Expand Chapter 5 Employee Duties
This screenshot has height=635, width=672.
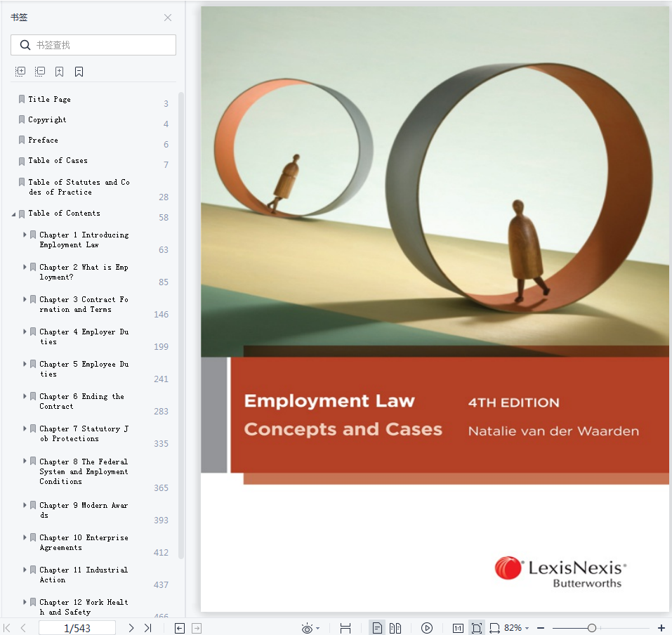tap(25, 364)
